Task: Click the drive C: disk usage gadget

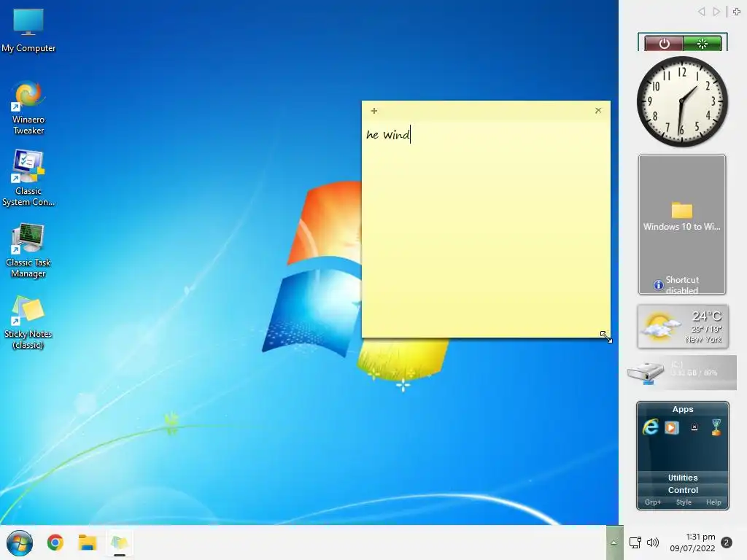Action: point(682,373)
